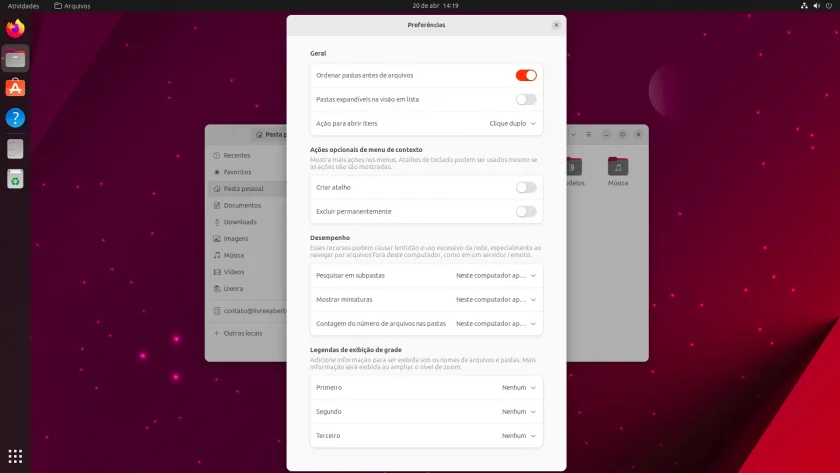Open the 'Primeiro' legend dropdown
Viewport: 840px width, 473px height.
519,388
